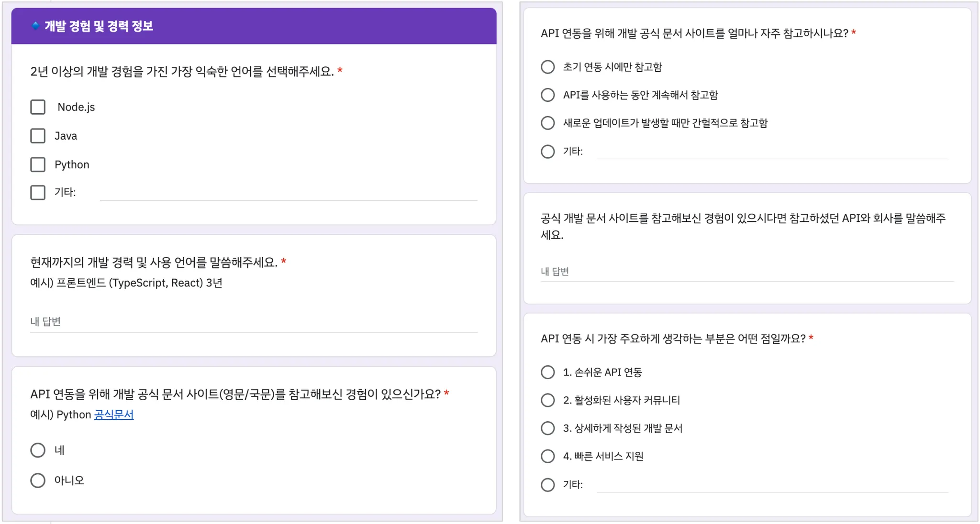Select 기타 radio under API 연동 시 question
Image resolution: width=980 pixels, height=524 pixels.
pyautogui.click(x=548, y=485)
